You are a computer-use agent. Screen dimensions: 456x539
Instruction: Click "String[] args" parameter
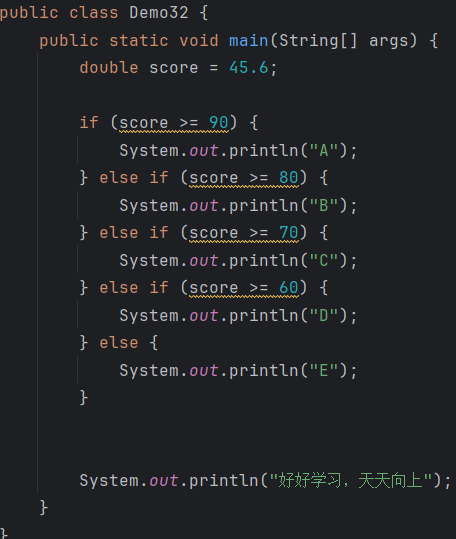[344, 41]
